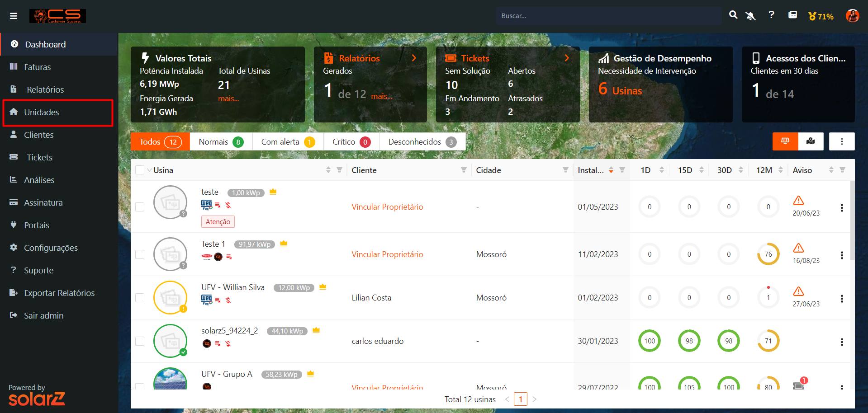The width and height of the screenshot is (868, 413).
Task: Click the mais... link under Total de Usinas
Action: click(228, 99)
